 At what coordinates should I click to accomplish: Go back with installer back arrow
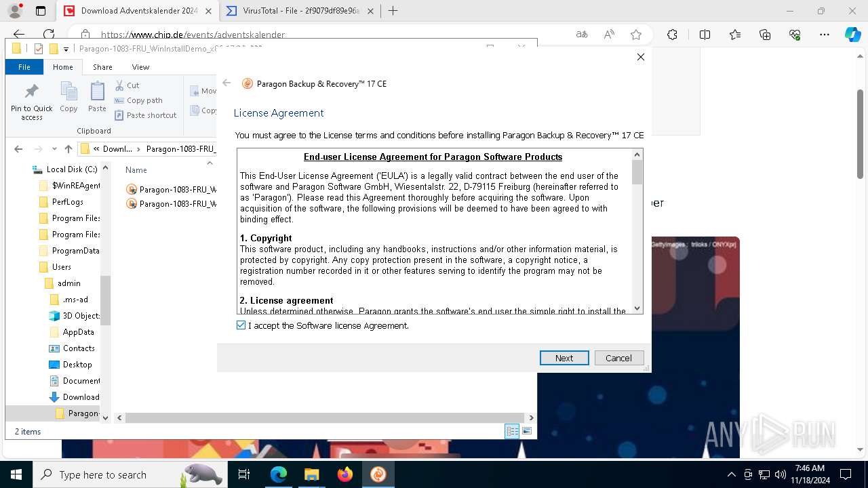(226, 83)
